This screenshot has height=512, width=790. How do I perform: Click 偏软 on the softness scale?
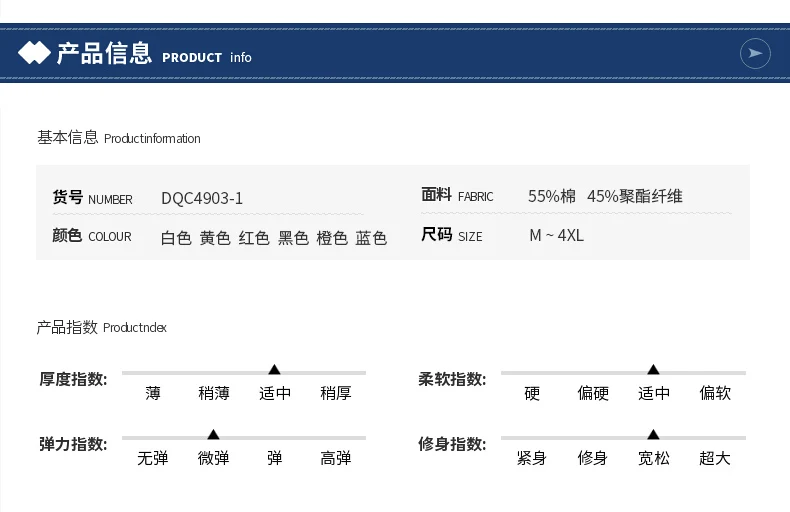(715, 393)
